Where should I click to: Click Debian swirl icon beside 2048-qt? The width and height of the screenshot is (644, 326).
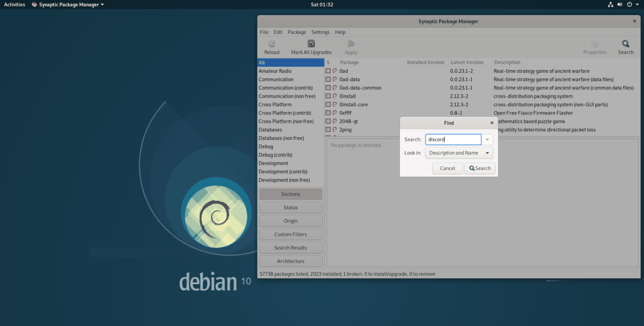coord(335,121)
